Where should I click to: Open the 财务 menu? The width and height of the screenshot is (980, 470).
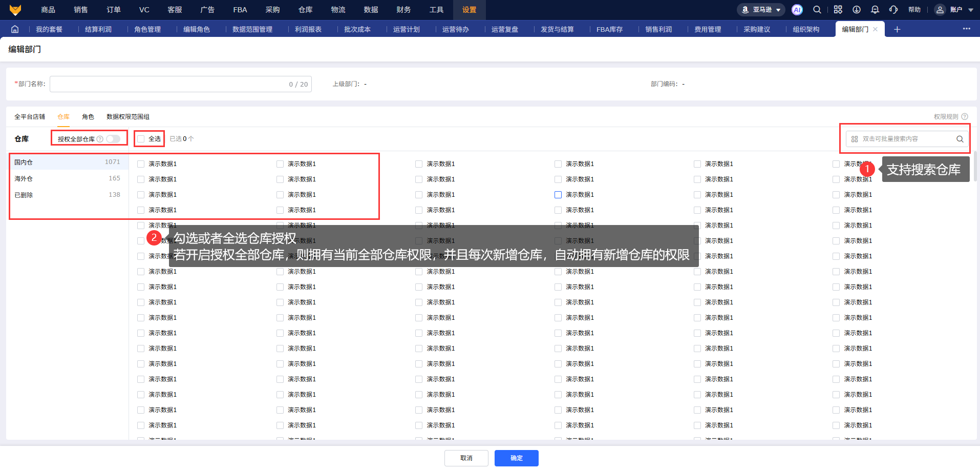[x=403, y=10]
